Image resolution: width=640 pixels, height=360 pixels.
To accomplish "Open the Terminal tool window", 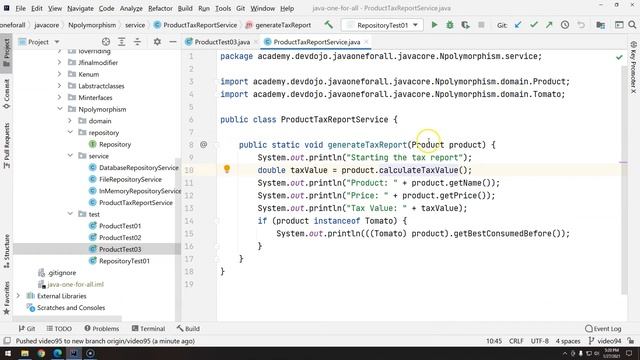I will pos(149,329).
